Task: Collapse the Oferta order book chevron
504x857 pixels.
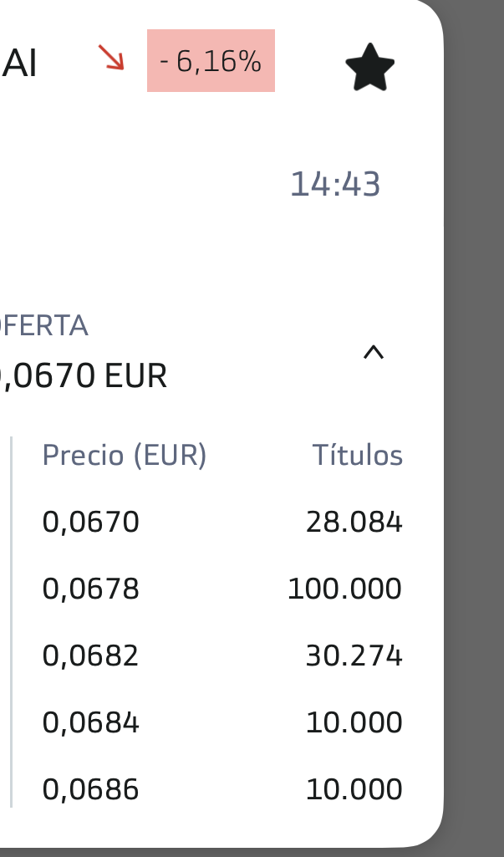Action: [x=374, y=353]
